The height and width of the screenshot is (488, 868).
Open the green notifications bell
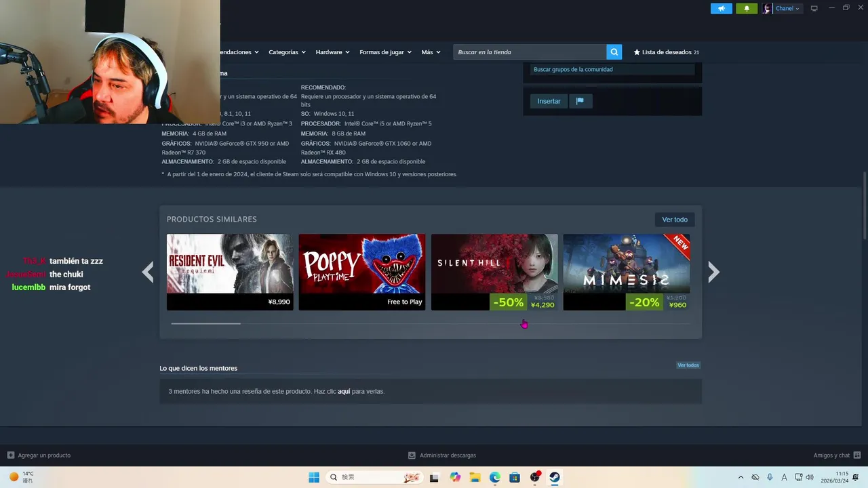tap(747, 8)
